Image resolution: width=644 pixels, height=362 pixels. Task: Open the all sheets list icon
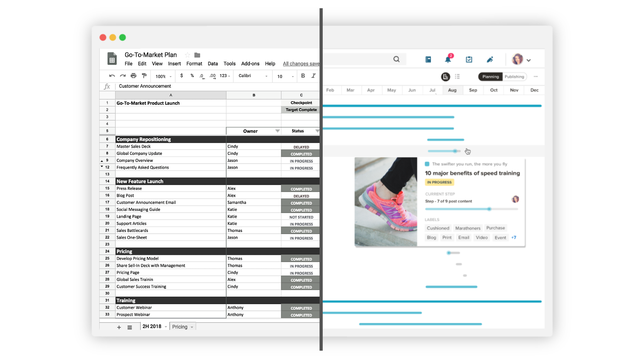(130, 327)
